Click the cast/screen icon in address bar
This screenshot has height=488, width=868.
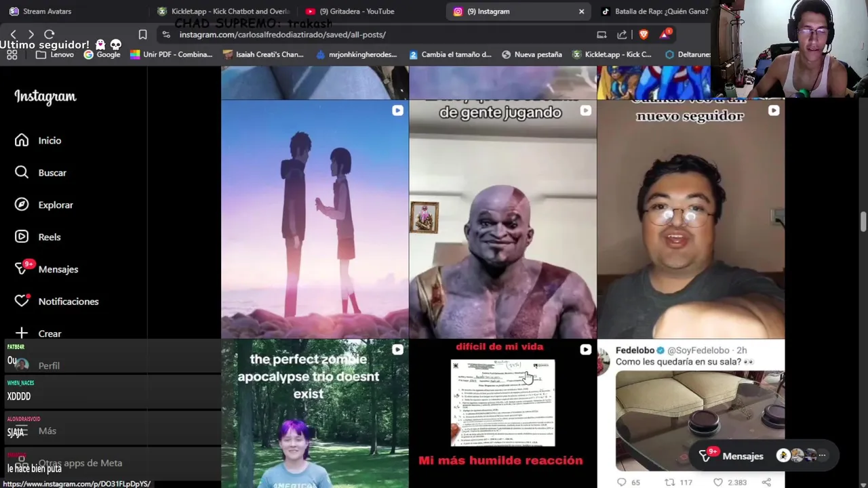coord(601,35)
